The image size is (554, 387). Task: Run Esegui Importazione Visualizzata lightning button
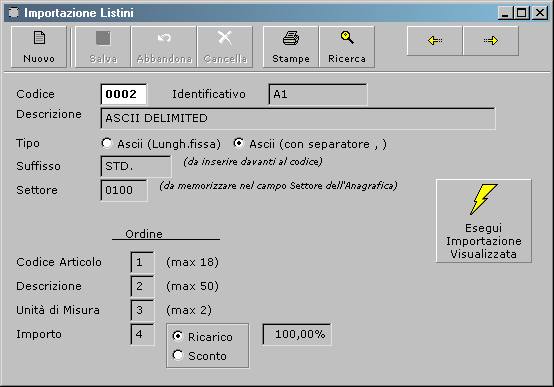coord(484,221)
